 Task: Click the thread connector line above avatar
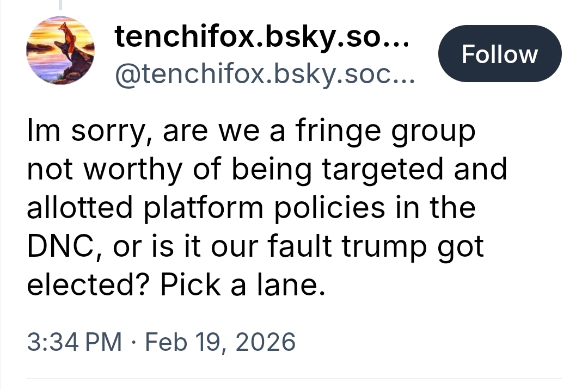60,4
